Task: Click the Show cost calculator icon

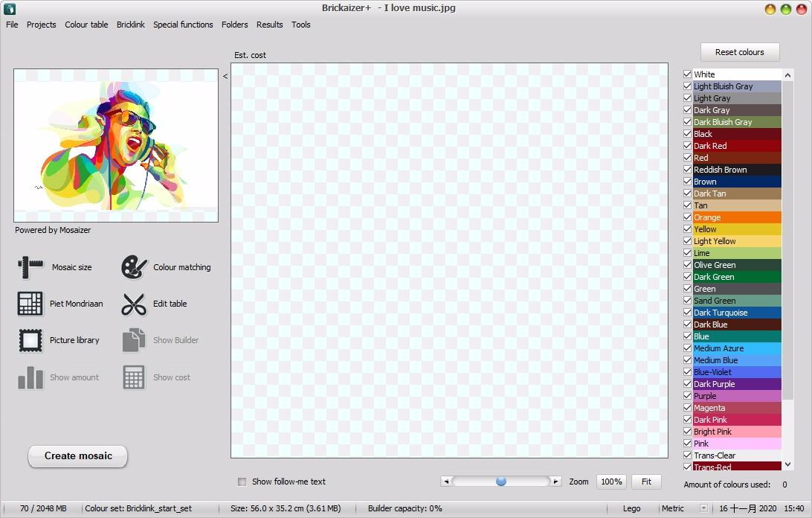Action: pyautogui.click(x=134, y=377)
